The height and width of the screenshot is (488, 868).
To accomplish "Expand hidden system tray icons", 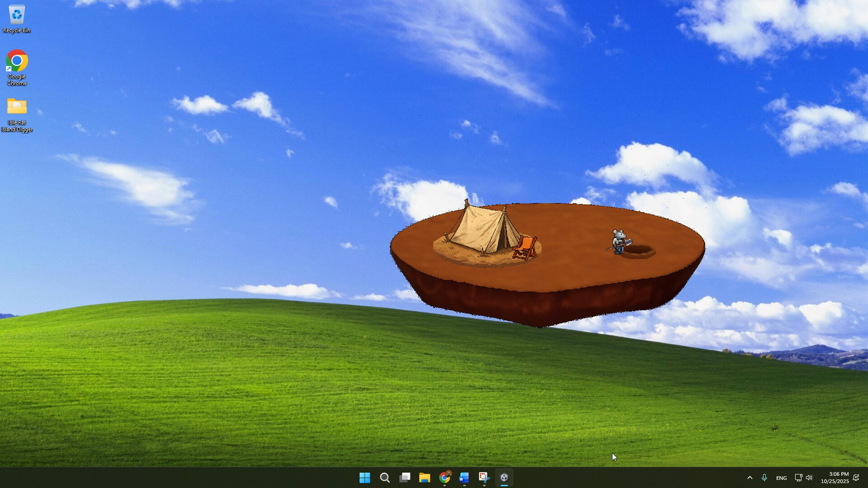I will pos(750,478).
